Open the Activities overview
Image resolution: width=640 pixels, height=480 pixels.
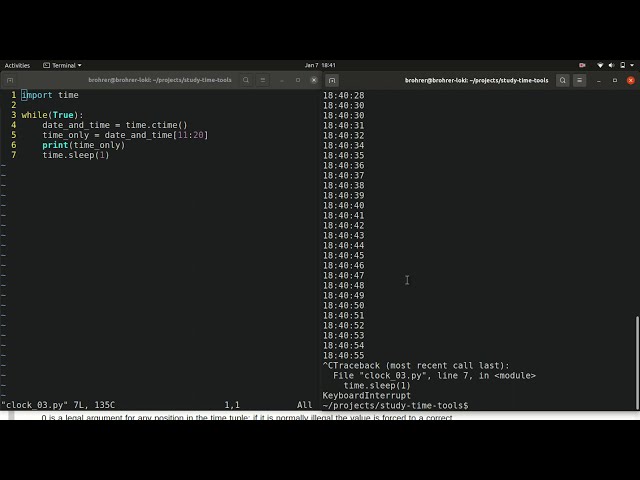(x=17, y=65)
